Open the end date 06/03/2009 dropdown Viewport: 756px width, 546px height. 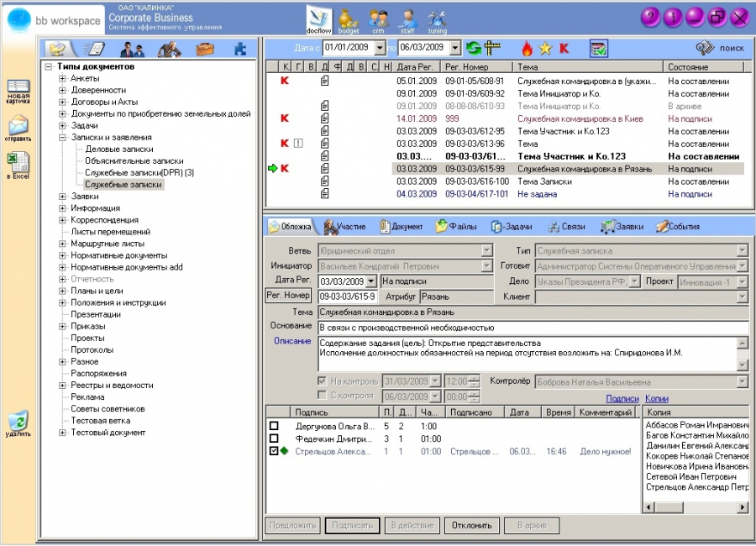tap(455, 47)
